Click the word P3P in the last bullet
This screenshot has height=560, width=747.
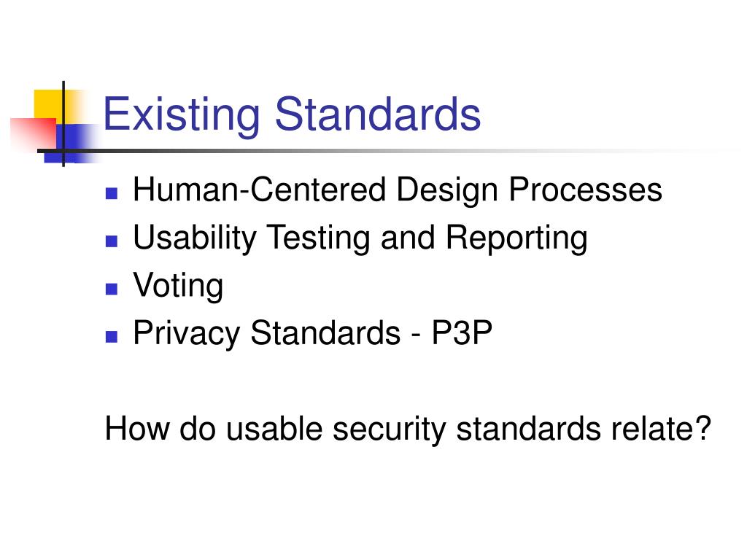(462, 332)
